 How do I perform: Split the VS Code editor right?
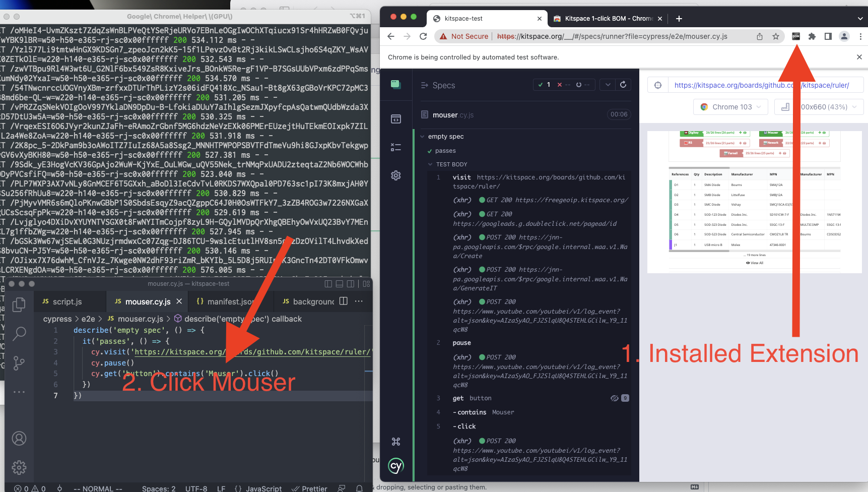[344, 301]
